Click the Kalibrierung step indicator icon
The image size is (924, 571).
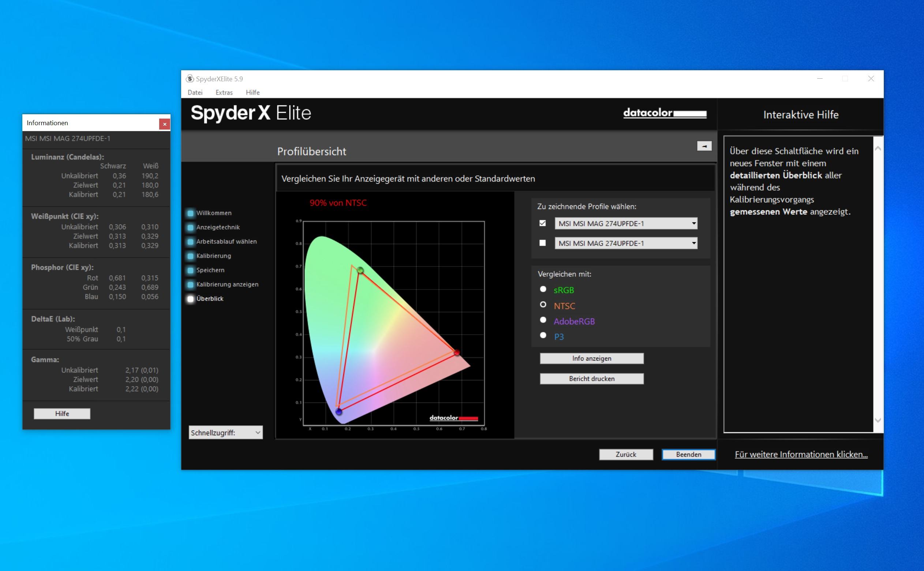coord(191,256)
